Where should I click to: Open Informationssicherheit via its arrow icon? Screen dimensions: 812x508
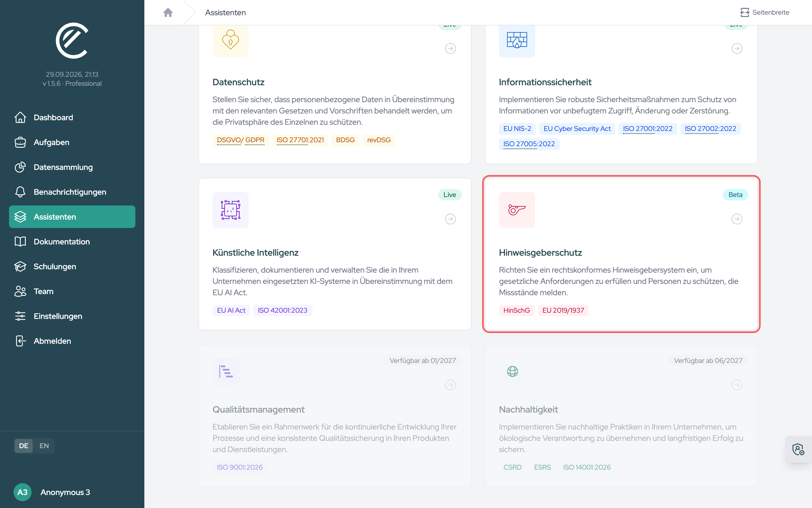click(737, 48)
